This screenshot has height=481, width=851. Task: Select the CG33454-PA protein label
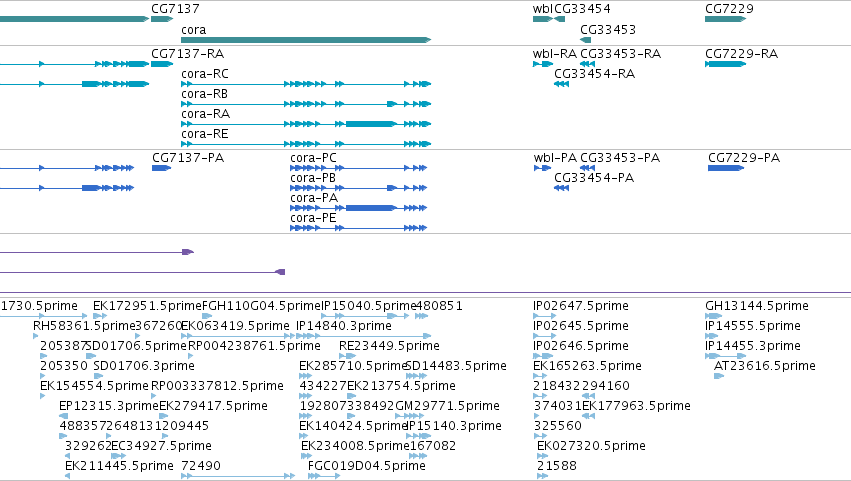click(594, 178)
